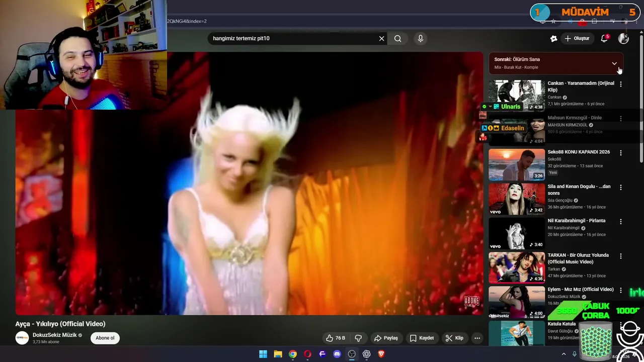Open Eylem - Mız Mız title
Image resolution: width=644 pixels, height=362 pixels.
581,289
